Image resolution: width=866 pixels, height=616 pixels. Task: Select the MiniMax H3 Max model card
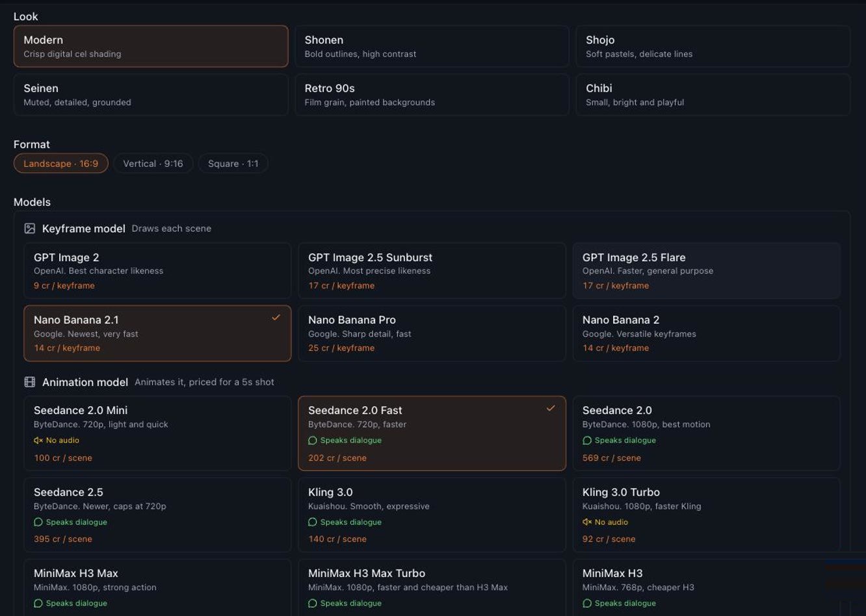point(157,587)
